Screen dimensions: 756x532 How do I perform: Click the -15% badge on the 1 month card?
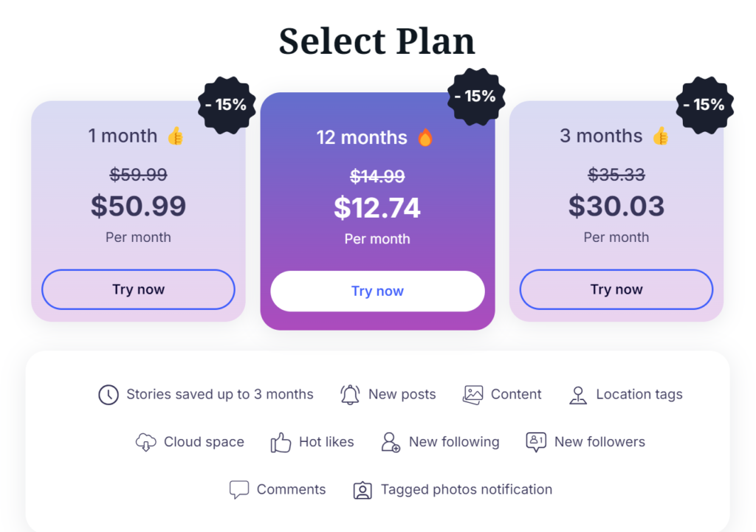(x=227, y=105)
